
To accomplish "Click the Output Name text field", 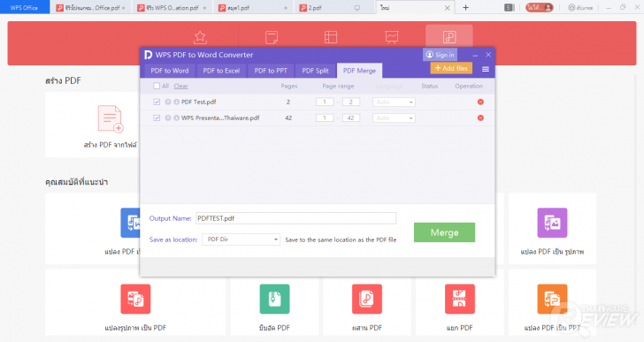I will pyautogui.click(x=296, y=218).
